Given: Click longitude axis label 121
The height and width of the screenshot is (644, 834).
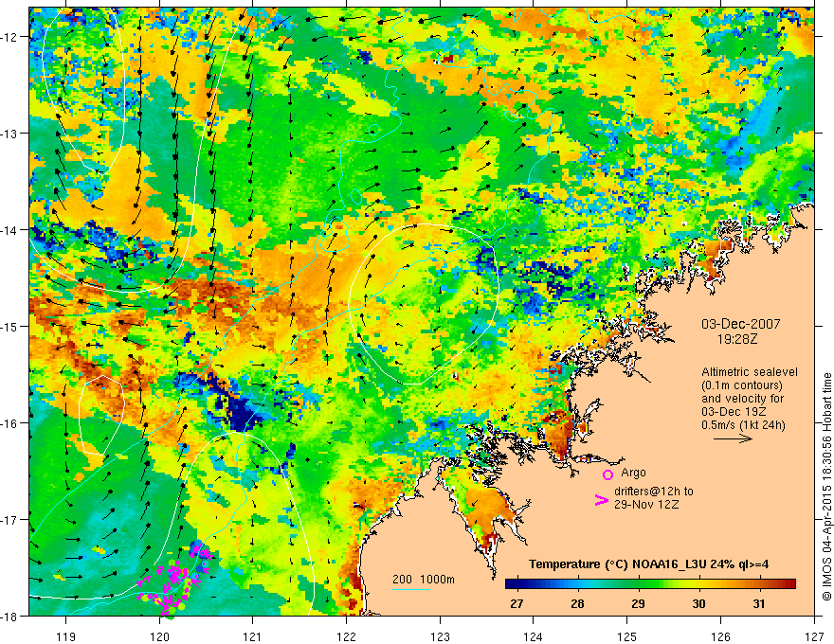Looking at the screenshot, I should (x=252, y=636).
